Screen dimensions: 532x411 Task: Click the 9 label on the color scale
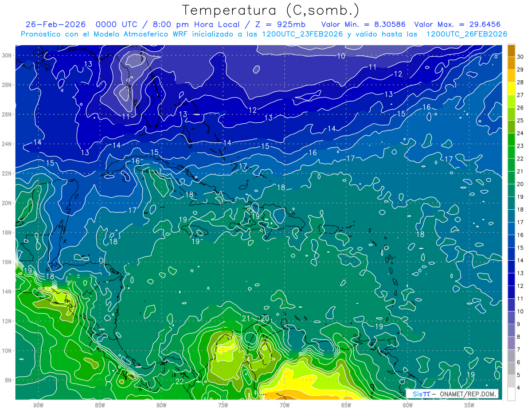(x=519, y=324)
